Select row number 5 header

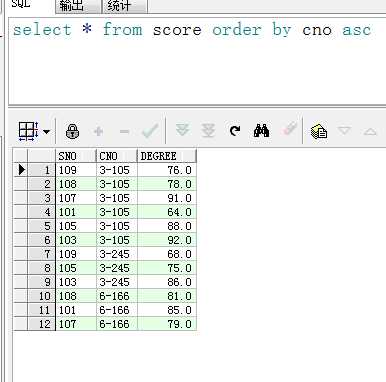(x=41, y=226)
